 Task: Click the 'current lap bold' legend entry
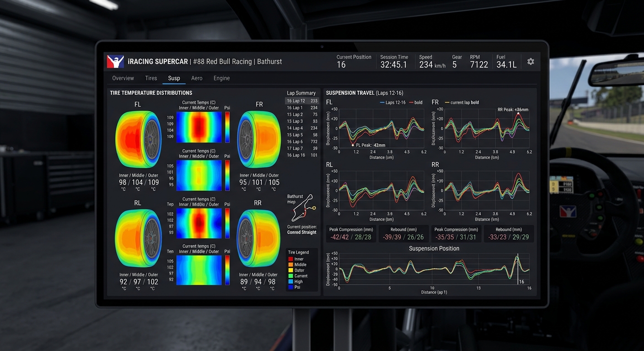pos(462,102)
